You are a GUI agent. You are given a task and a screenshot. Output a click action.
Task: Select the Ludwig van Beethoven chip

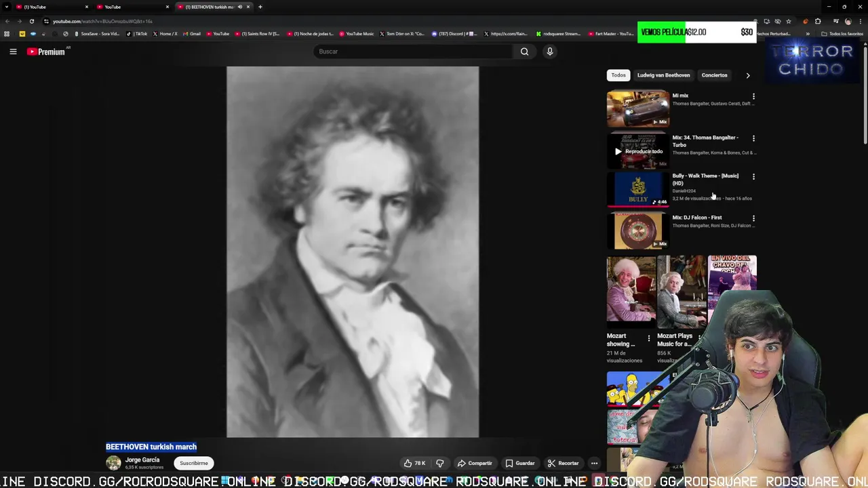tap(663, 75)
